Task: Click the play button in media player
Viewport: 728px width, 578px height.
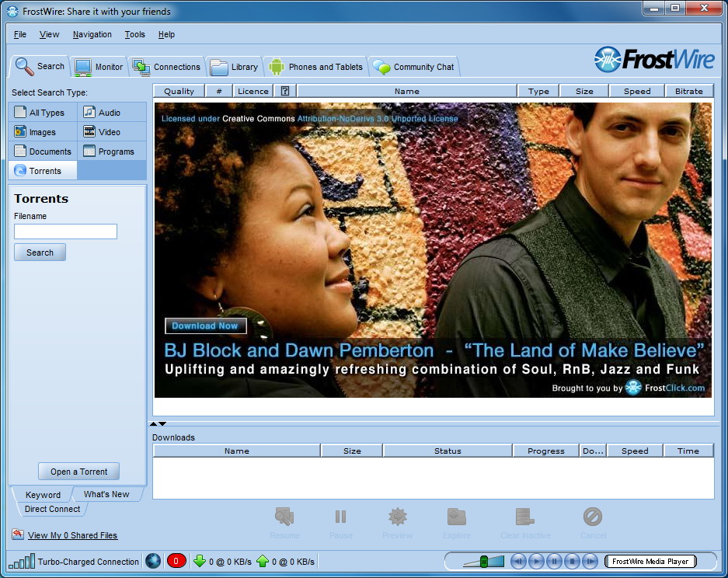Action: coord(537,561)
